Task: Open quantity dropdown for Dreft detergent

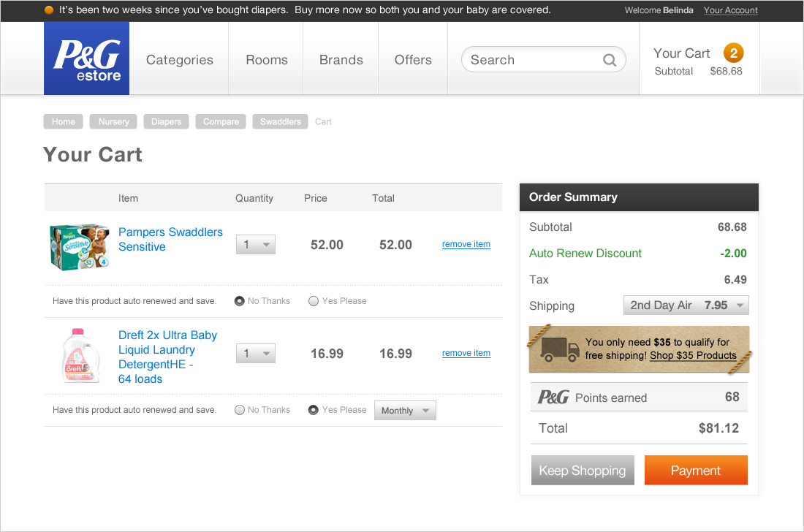Action: coord(256,353)
